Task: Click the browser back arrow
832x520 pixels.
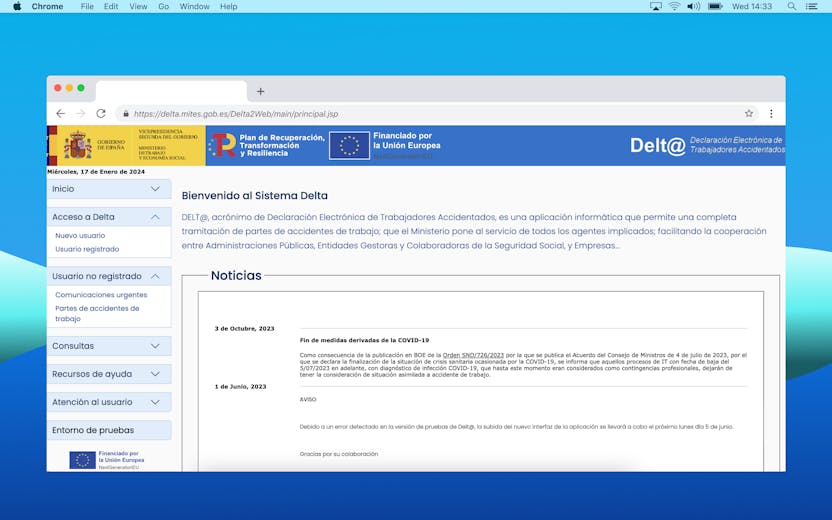Action: pyautogui.click(x=60, y=114)
